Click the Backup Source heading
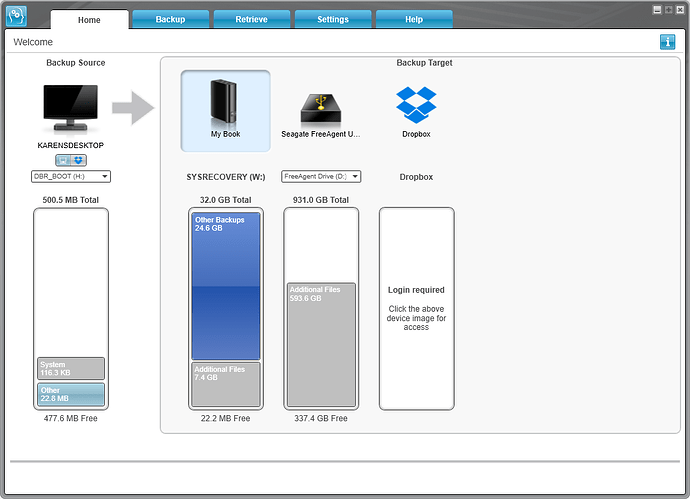 click(76, 62)
